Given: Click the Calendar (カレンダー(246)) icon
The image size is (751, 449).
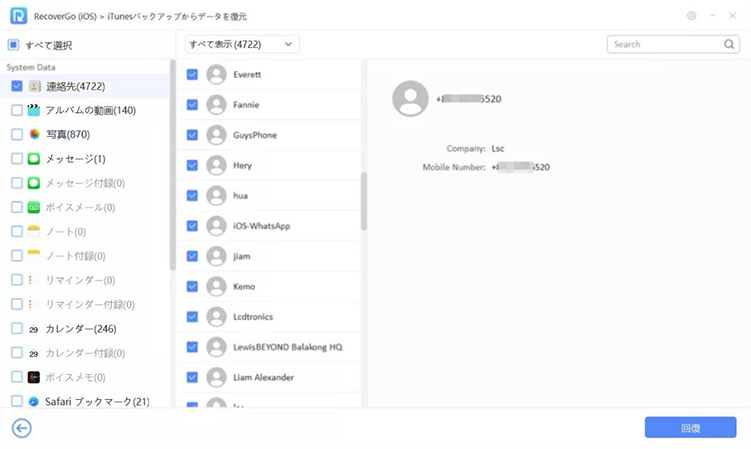Looking at the screenshot, I should tap(34, 329).
